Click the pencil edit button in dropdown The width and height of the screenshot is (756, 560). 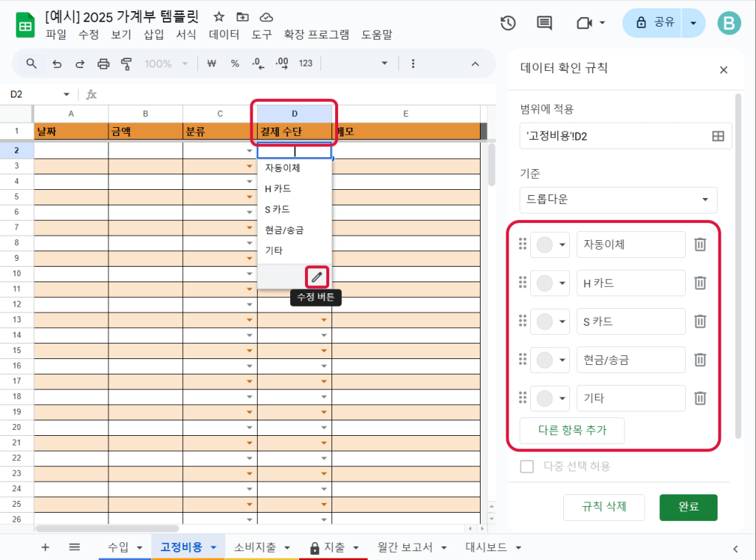(317, 276)
